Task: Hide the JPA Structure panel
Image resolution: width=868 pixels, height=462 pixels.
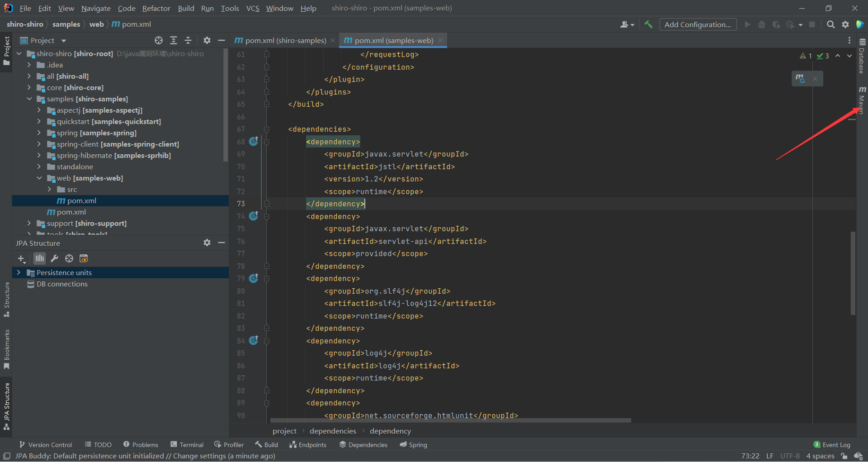Action: click(x=222, y=243)
